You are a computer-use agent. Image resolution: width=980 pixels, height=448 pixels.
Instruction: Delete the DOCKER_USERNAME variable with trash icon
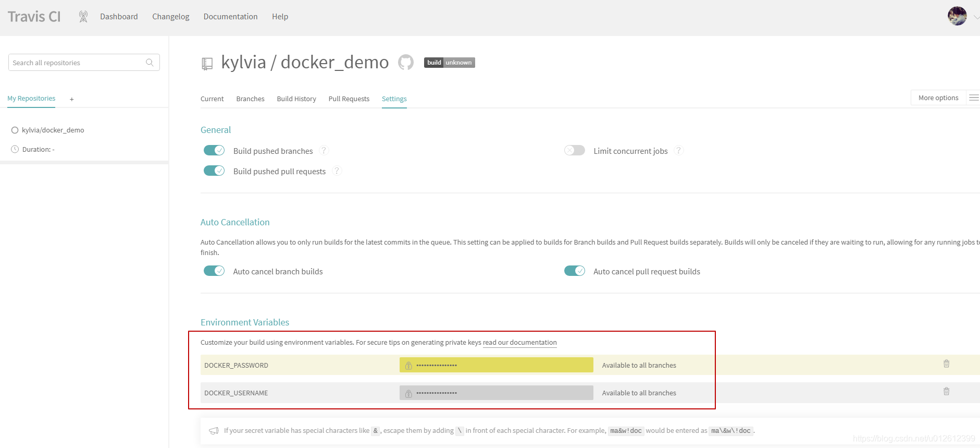click(946, 391)
